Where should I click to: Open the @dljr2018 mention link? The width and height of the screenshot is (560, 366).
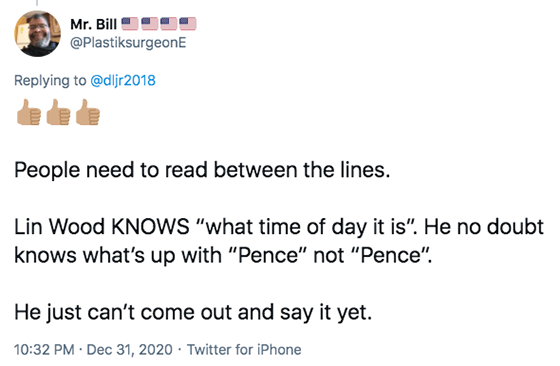point(123,80)
